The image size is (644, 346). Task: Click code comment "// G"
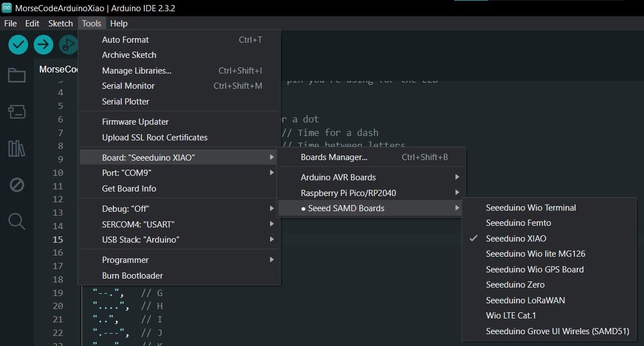point(152,293)
